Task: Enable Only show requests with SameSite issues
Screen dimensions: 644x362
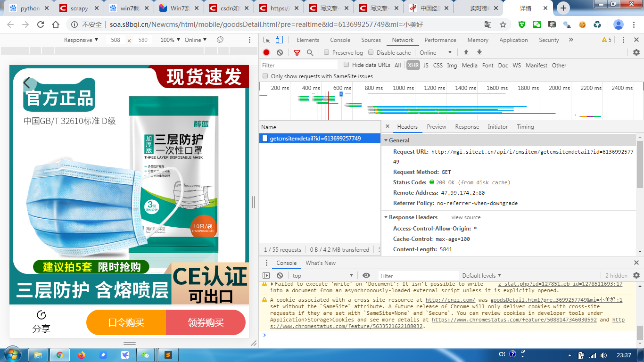Action: point(265,75)
